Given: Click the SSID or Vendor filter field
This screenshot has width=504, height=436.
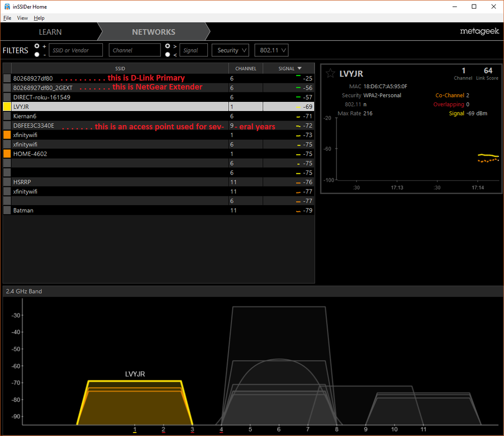Looking at the screenshot, I should click(x=76, y=50).
